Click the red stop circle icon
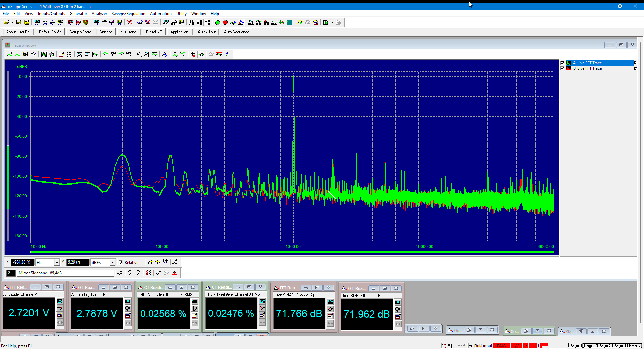The width and height of the screenshot is (644, 349). (225, 22)
